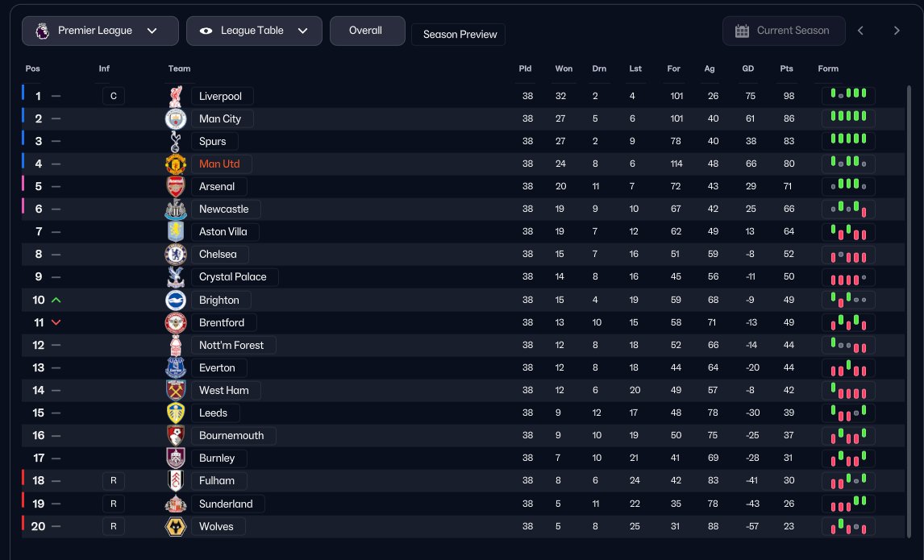This screenshot has width=924, height=560.
Task: Open the Man Utd team link
Action: [219, 164]
